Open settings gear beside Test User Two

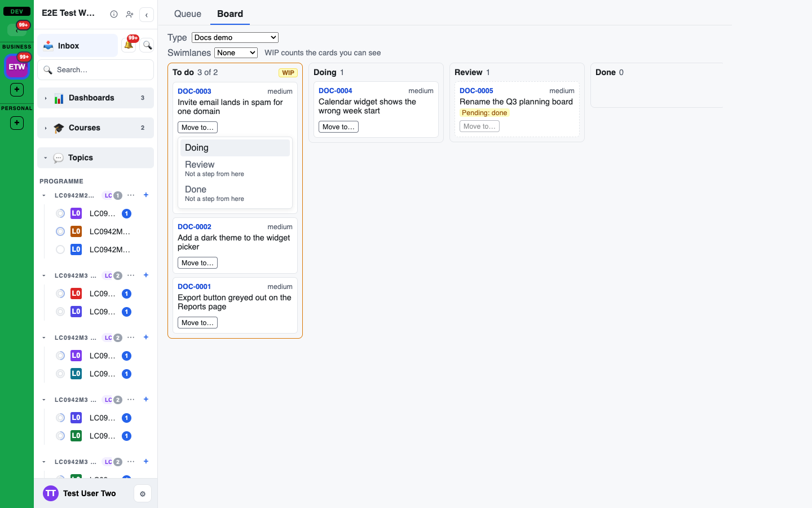tap(143, 494)
